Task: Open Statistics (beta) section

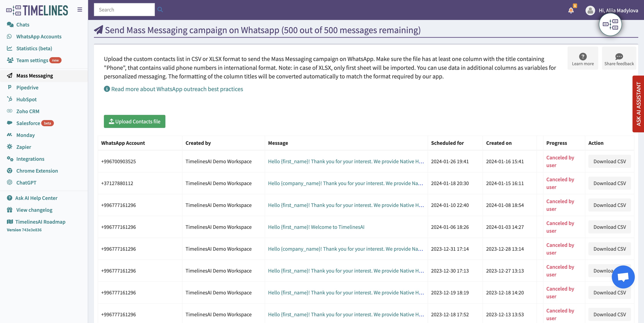Action: pos(34,48)
